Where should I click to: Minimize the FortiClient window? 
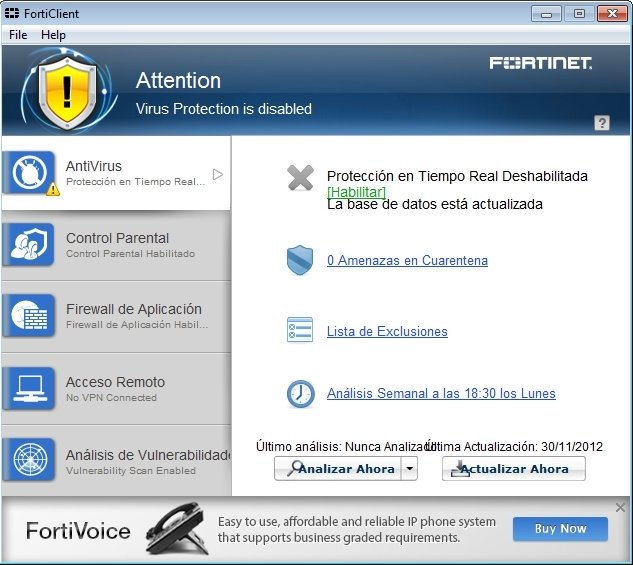click(x=546, y=14)
